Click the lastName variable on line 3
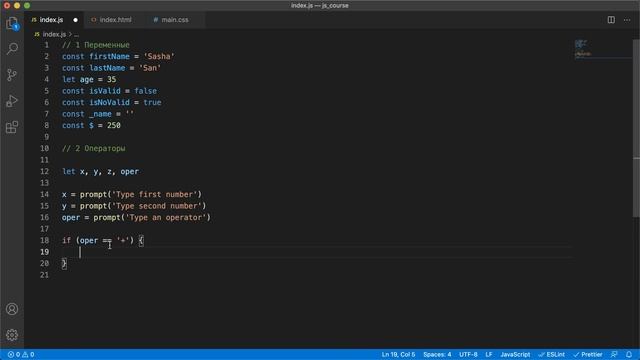Viewport: 640px width, 360px height. click(107, 68)
